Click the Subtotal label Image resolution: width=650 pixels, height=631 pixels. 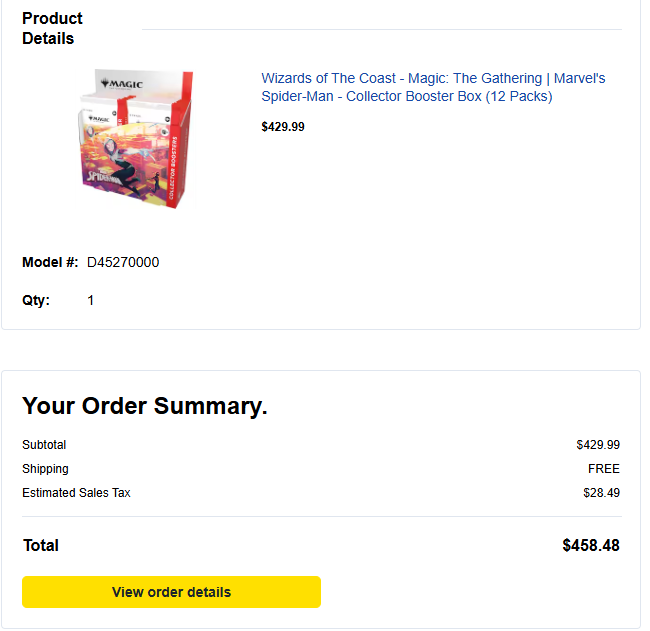tap(44, 445)
